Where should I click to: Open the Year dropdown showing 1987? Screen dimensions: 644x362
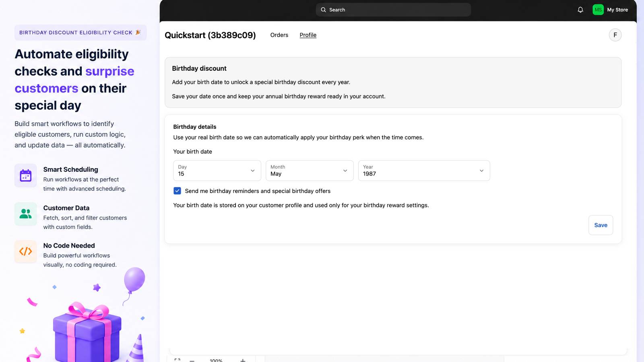[x=424, y=171]
